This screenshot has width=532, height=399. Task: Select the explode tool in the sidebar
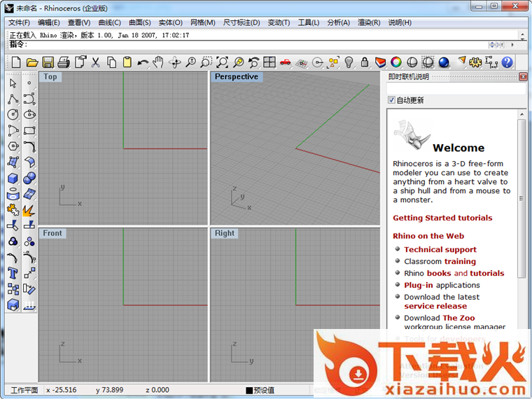29,210
